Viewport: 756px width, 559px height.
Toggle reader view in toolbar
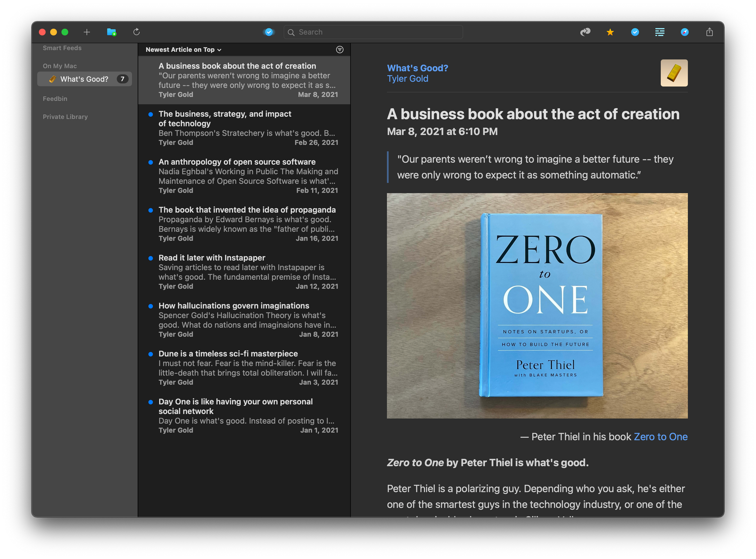click(x=660, y=32)
